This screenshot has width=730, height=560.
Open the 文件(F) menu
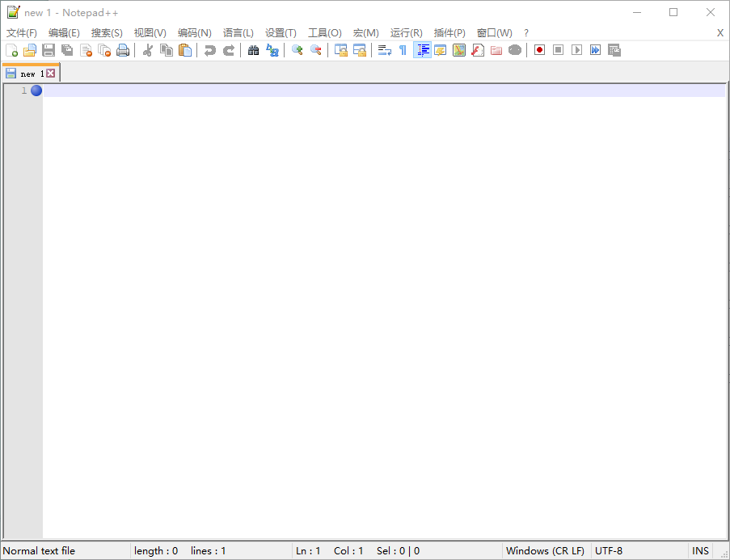(x=21, y=33)
